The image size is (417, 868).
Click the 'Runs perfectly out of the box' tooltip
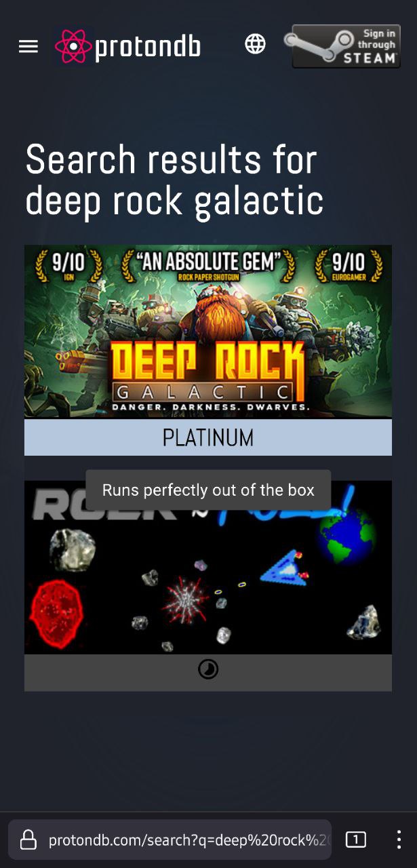coord(208,490)
